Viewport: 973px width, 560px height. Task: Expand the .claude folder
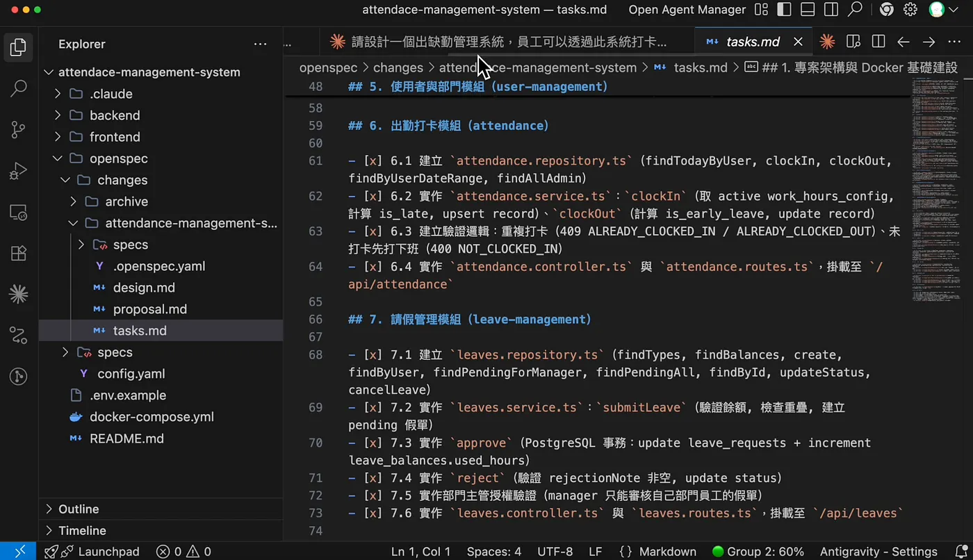point(58,94)
